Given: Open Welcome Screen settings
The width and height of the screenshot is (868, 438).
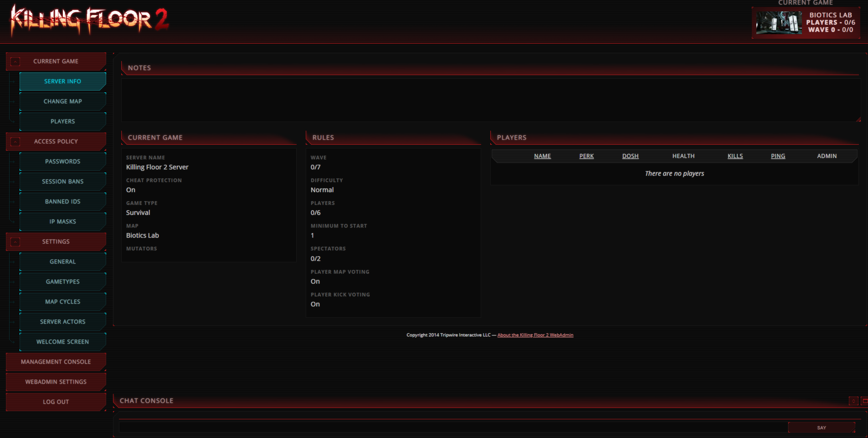Looking at the screenshot, I should [63, 342].
